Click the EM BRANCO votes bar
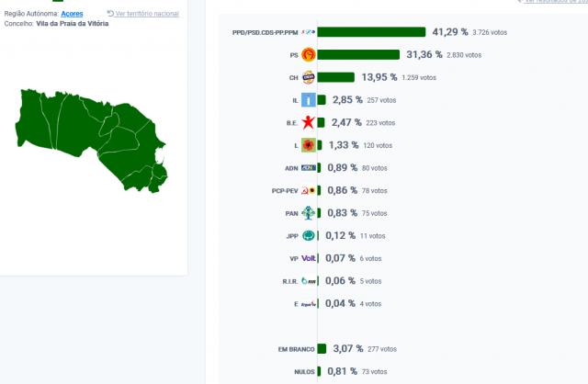The image size is (588, 384). (x=322, y=349)
